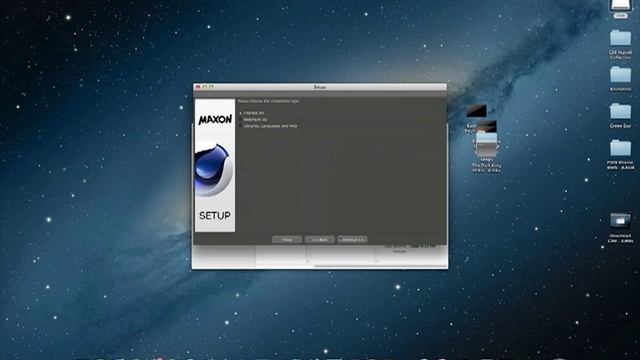Viewport: 640px width, 360px height.
Task: Click the Close button in Setup
Action: 287,240
